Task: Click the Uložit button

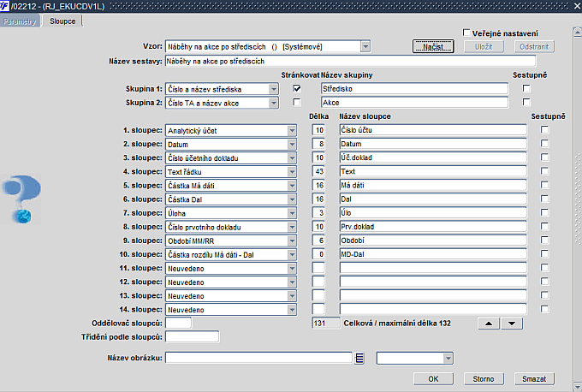Action: click(x=484, y=47)
